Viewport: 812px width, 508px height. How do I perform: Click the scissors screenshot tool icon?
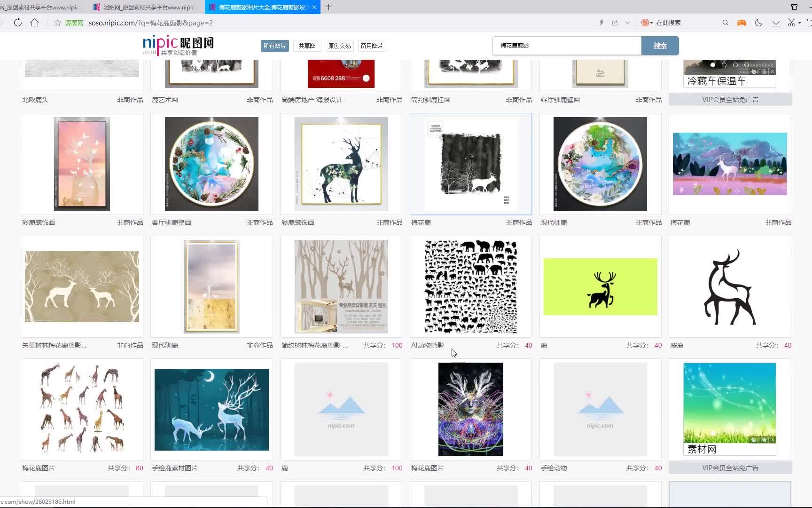791,23
